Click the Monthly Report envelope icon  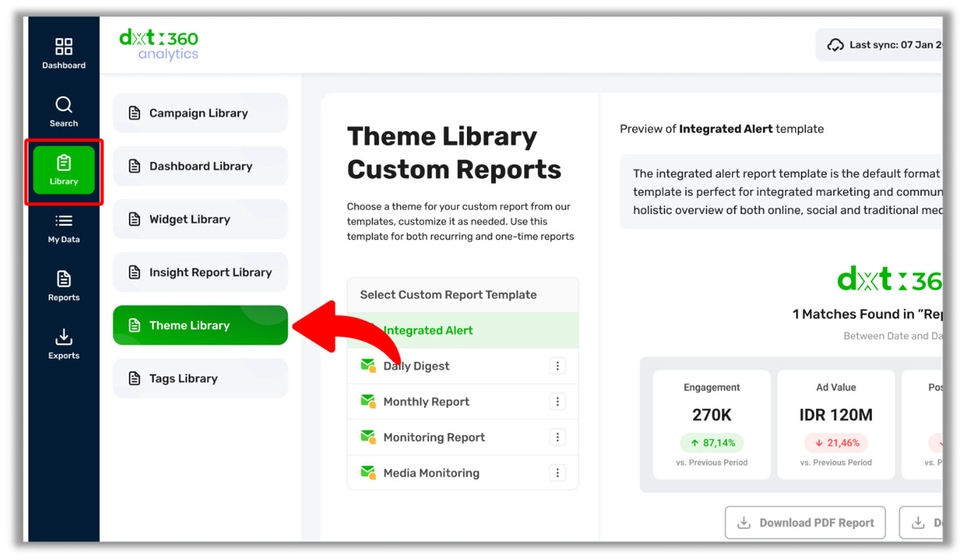pos(368,401)
